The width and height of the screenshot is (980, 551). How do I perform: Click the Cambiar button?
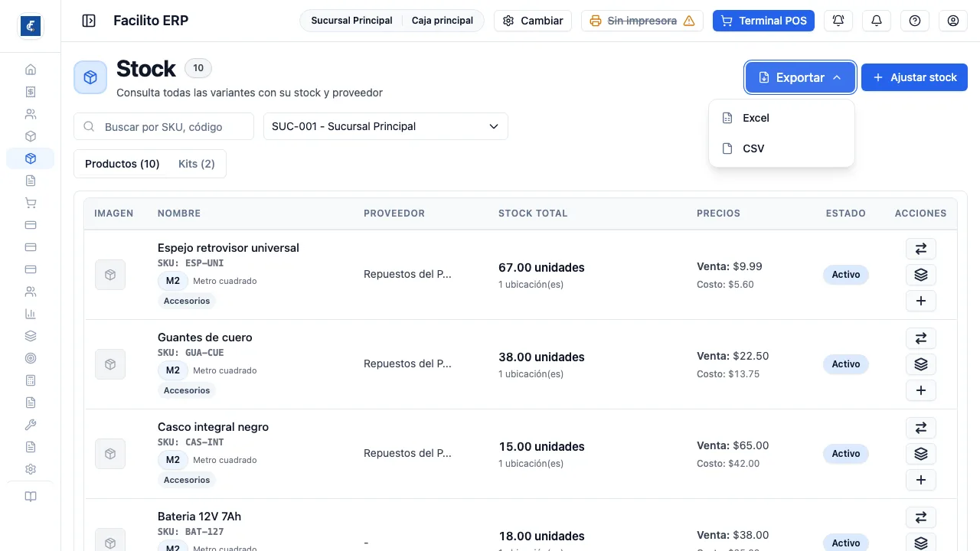tap(533, 21)
